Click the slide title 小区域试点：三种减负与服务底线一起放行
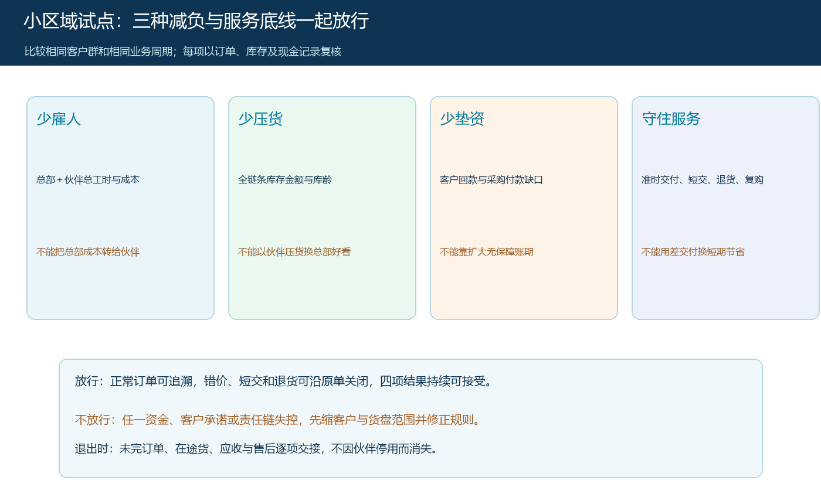 point(196,21)
